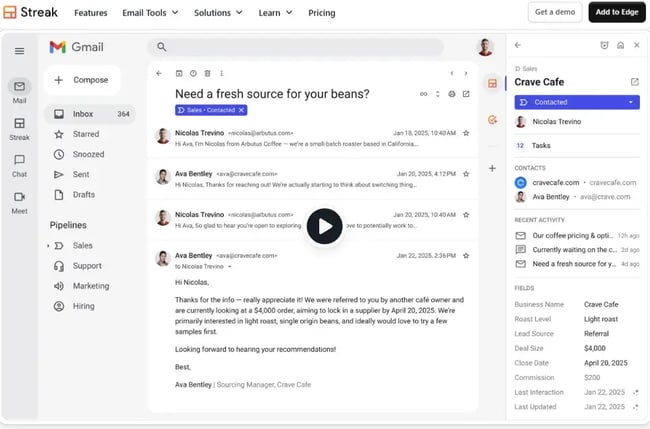Click the back arrow in Streak sidebar

[x=518, y=45]
